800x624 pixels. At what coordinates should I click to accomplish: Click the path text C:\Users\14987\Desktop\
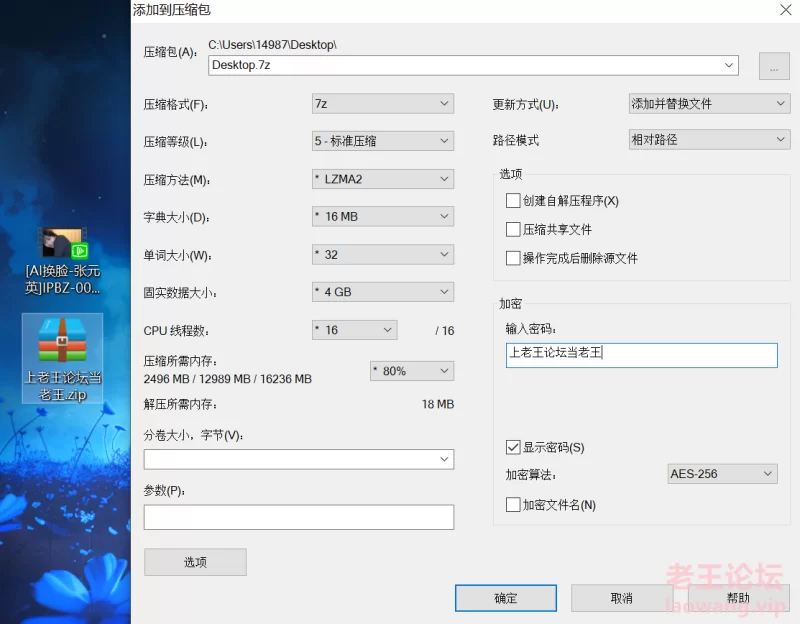272,44
